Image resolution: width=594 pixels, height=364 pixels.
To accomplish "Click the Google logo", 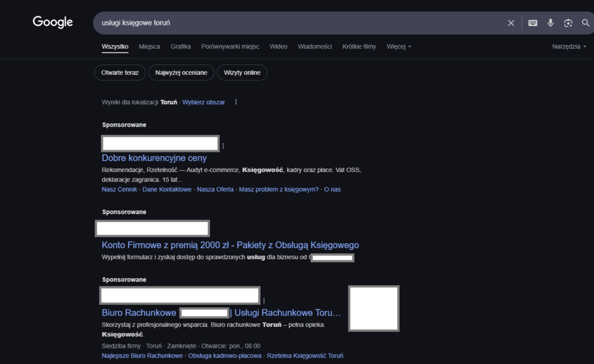I will pos(53,22).
